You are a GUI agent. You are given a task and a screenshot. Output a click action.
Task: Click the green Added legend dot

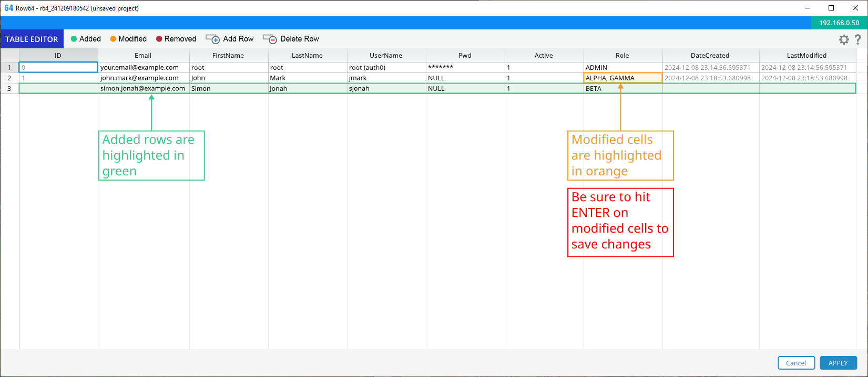[74, 39]
